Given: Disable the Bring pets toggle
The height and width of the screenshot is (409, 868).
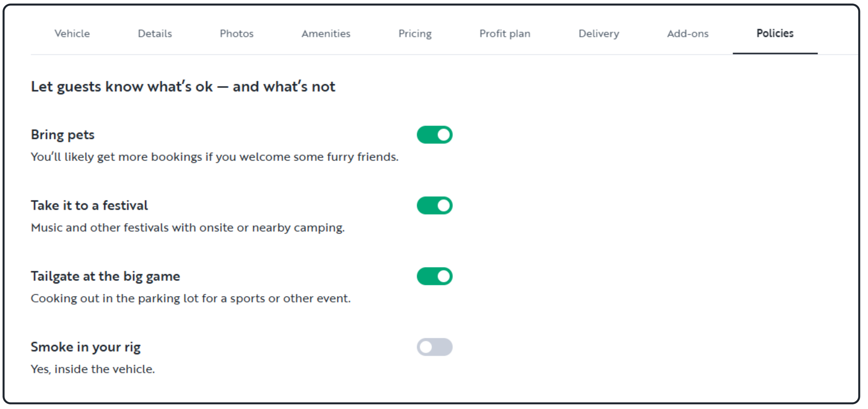Looking at the screenshot, I should pyautogui.click(x=434, y=135).
